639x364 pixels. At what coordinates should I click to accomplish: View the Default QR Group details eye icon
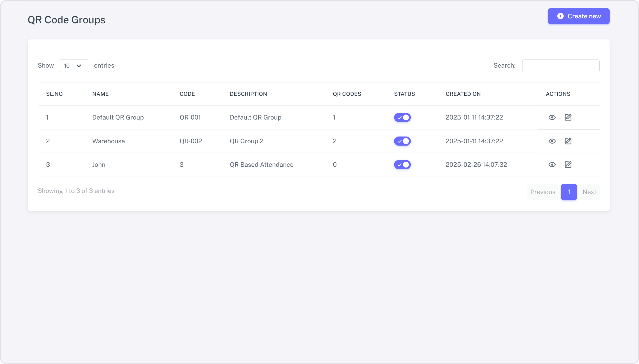pyautogui.click(x=552, y=117)
